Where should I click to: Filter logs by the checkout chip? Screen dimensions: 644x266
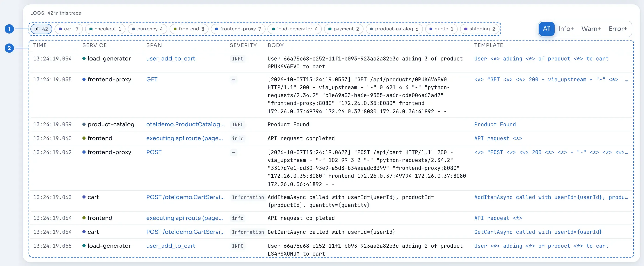(105, 29)
